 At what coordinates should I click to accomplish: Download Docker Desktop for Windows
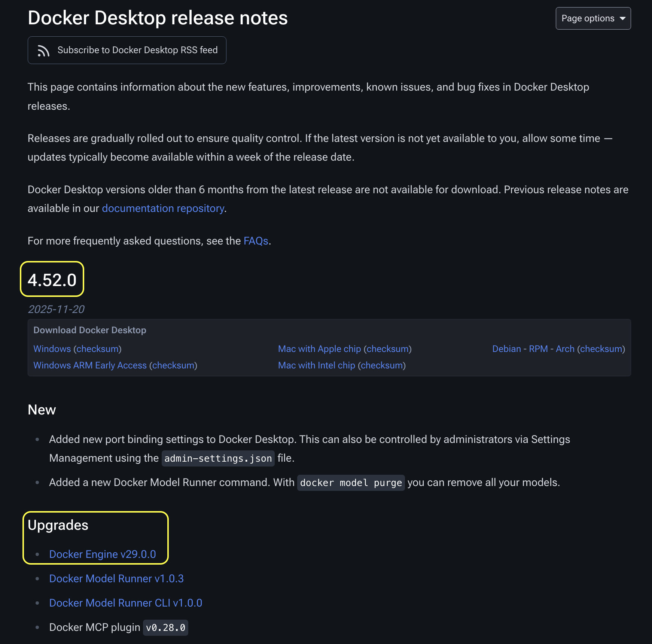tap(52, 349)
